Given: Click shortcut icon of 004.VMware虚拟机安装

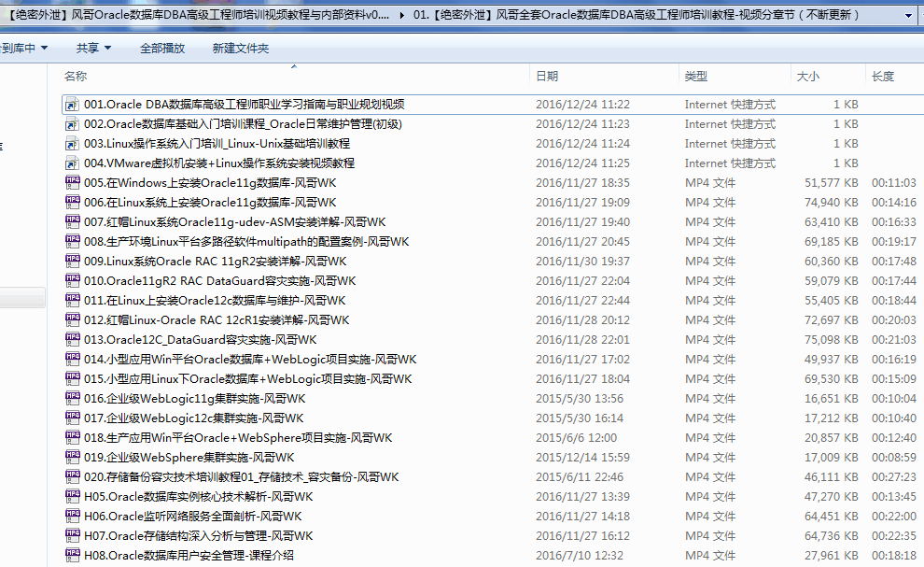Looking at the screenshot, I should (x=72, y=163).
